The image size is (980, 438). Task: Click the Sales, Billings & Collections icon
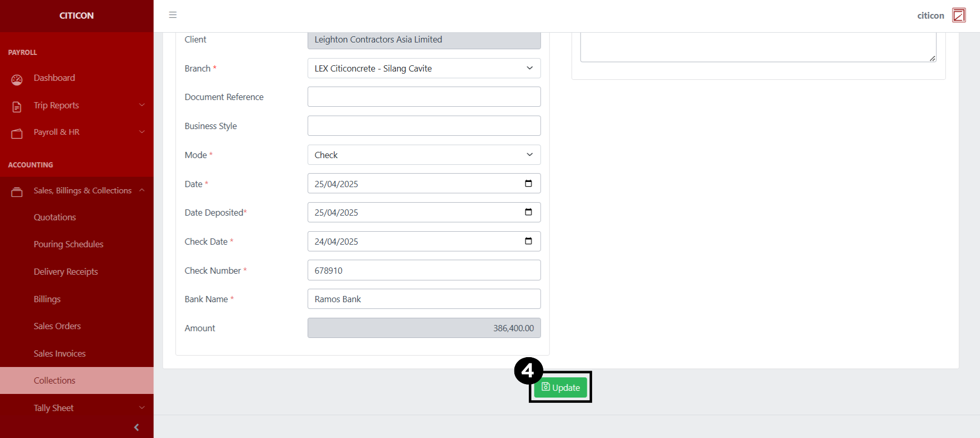(x=17, y=192)
